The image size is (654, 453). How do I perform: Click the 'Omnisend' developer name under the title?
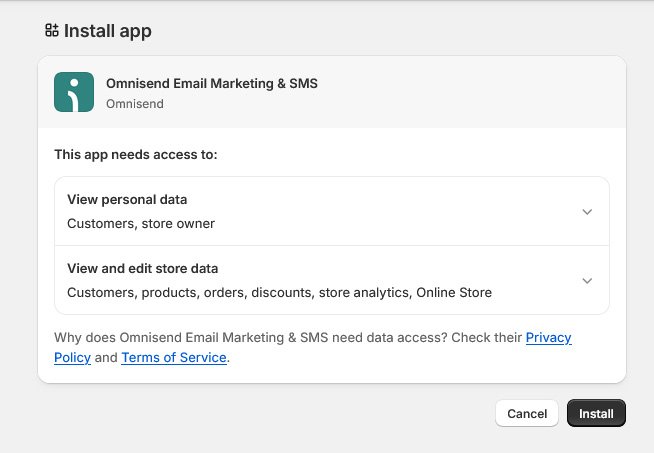click(x=135, y=103)
